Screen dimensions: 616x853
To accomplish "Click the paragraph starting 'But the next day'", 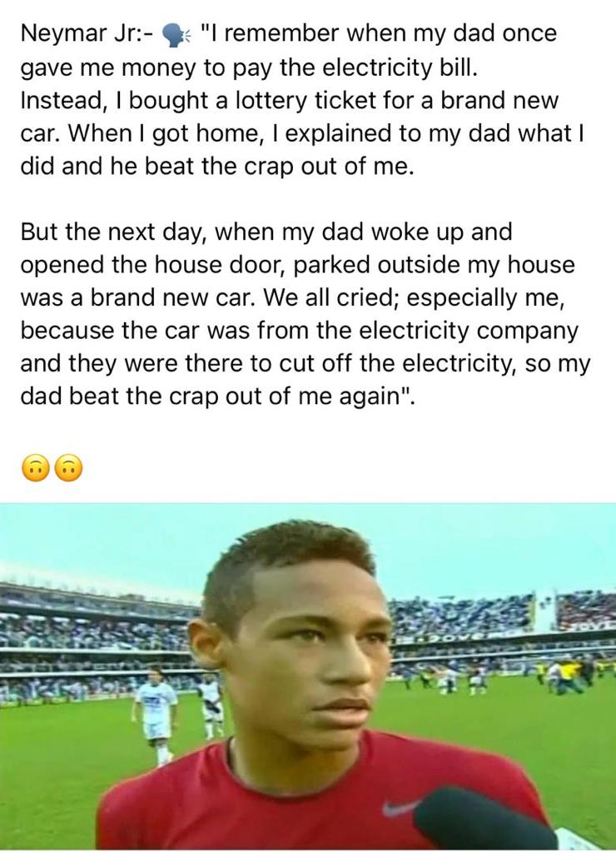I will click(305, 314).
